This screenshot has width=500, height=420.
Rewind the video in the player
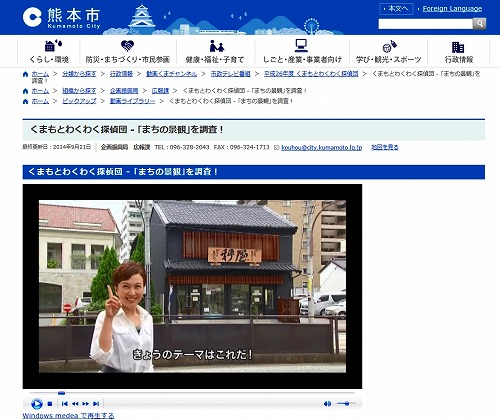(75, 404)
